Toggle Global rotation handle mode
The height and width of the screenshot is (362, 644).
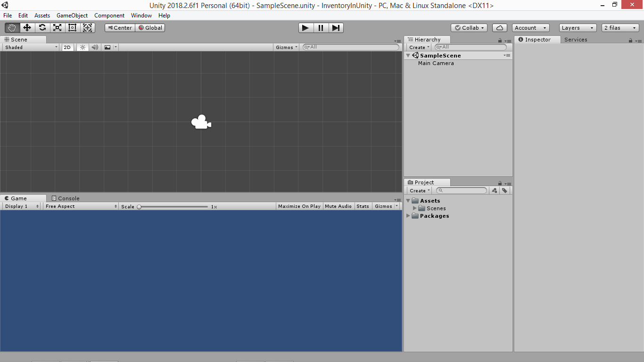click(150, 28)
